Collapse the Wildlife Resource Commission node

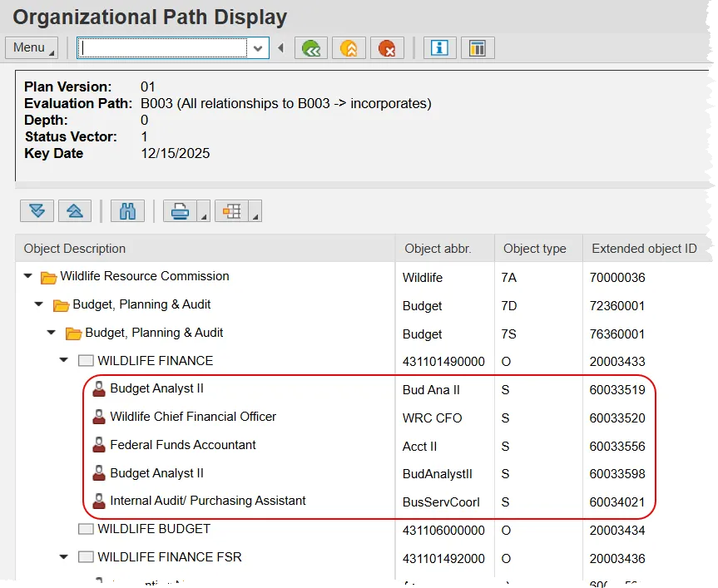click(x=27, y=276)
